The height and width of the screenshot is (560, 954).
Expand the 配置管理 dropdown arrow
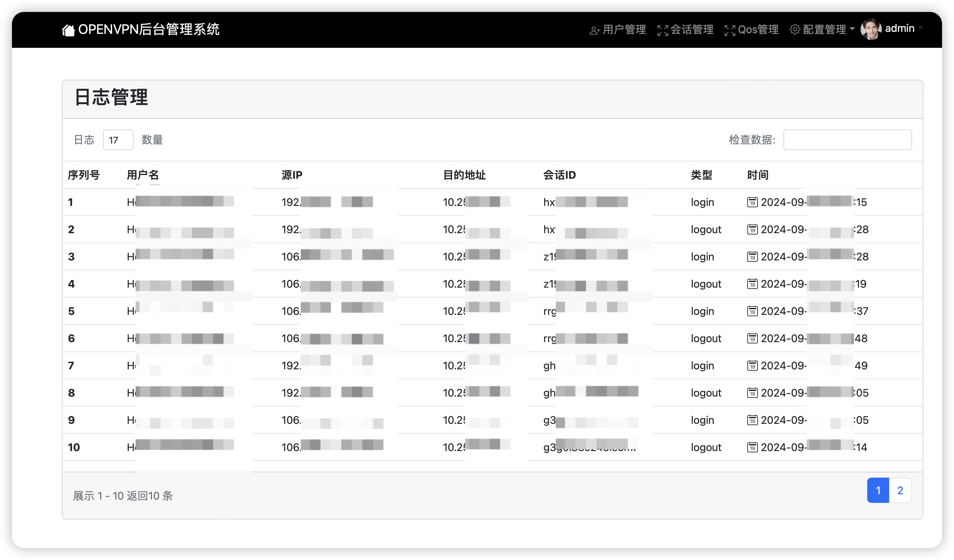pyautogui.click(x=852, y=29)
